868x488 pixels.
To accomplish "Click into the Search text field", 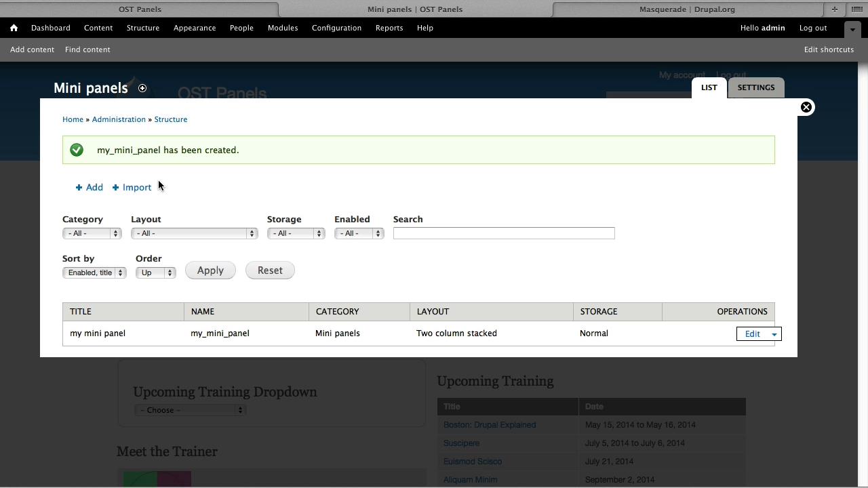I will point(504,233).
